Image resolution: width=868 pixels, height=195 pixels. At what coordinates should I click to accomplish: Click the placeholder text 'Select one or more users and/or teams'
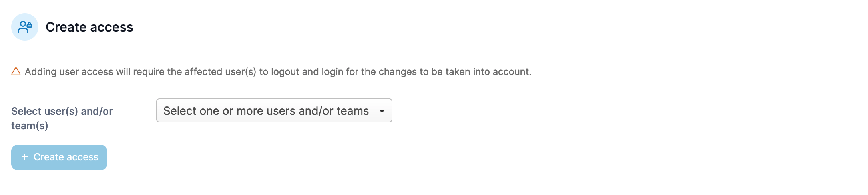click(x=266, y=111)
